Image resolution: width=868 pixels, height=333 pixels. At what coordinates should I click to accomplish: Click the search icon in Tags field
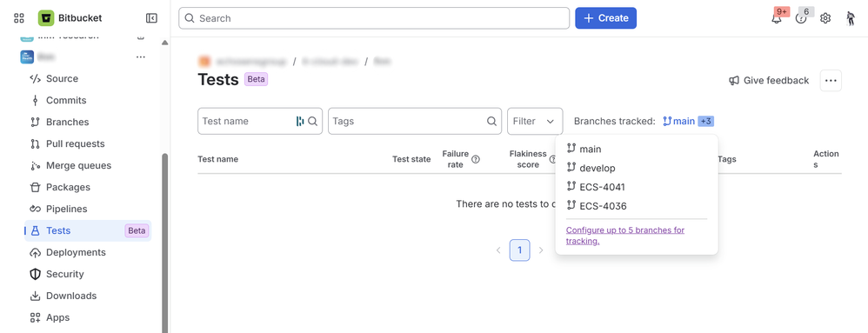pyautogui.click(x=491, y=121)
